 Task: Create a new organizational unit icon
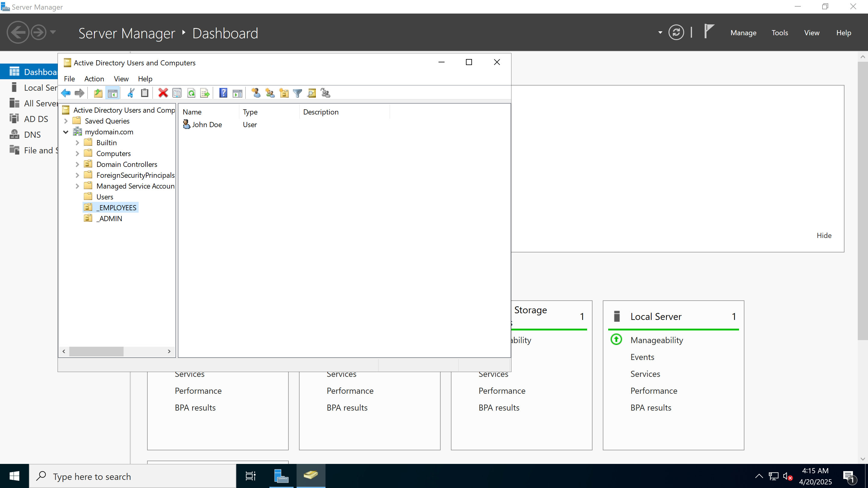[x=284, y=93]
